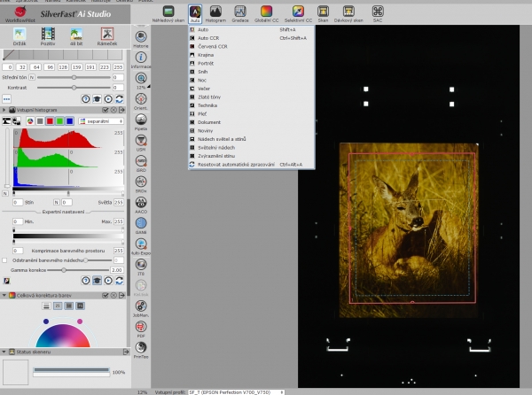Viewport: 532px width, 395px height.
Task: Collapse the Celková korektura barev panel
Action: [x=4, y=296]
